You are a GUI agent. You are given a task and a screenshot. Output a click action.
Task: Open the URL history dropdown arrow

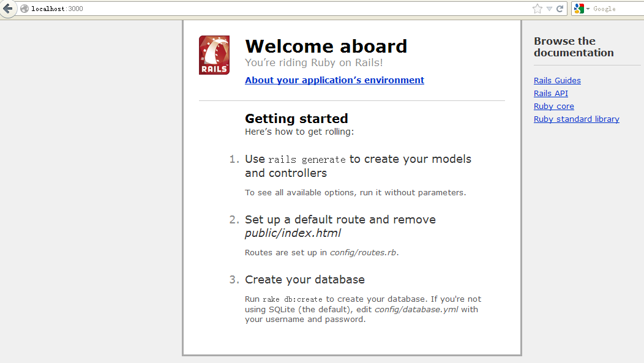point(549,9)
